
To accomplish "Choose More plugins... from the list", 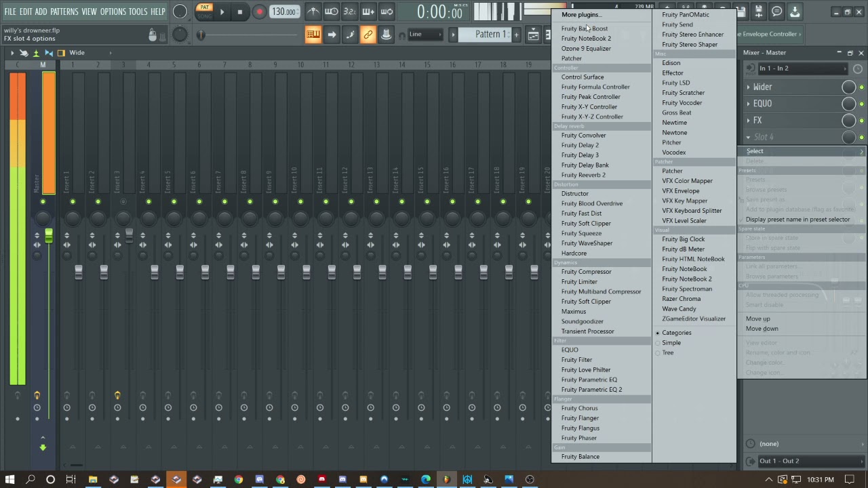I will (x=580, y=15).
